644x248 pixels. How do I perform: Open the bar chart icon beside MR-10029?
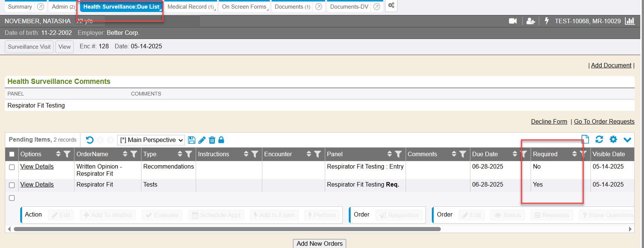coord(630,21)
